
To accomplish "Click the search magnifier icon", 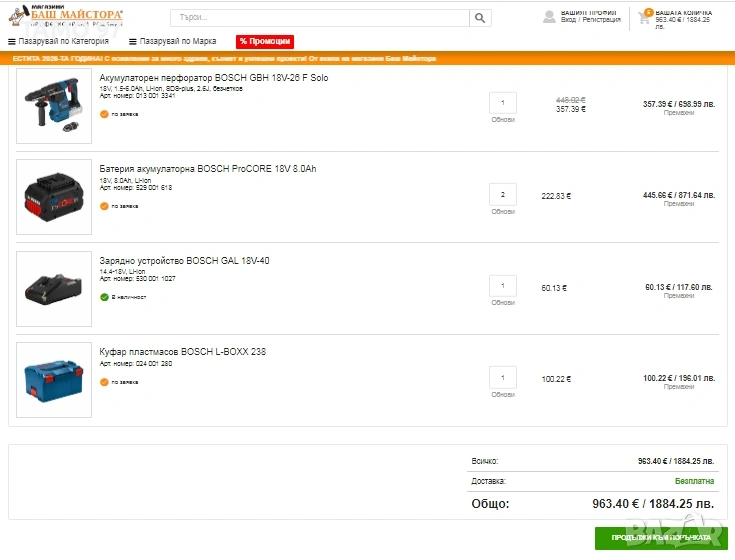I will (x=481, y=18).
